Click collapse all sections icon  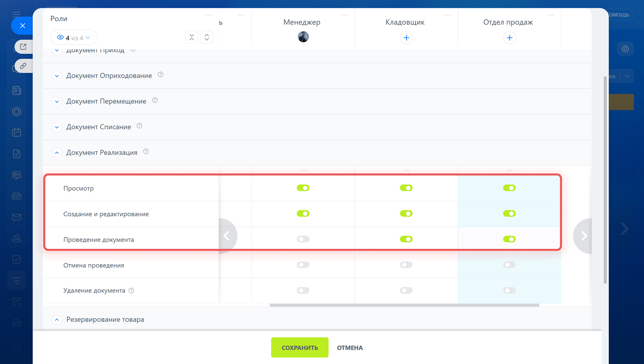[x=192, y=37]
